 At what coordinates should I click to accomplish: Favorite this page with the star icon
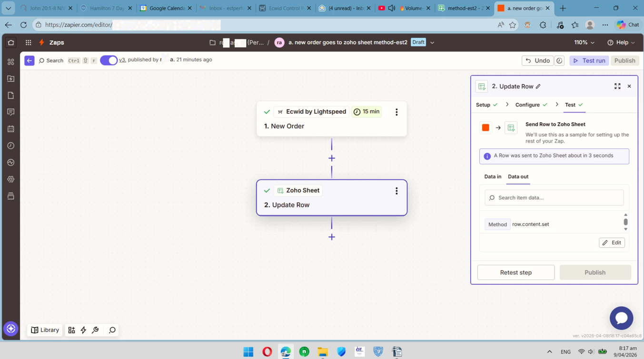tap(513, 25)
